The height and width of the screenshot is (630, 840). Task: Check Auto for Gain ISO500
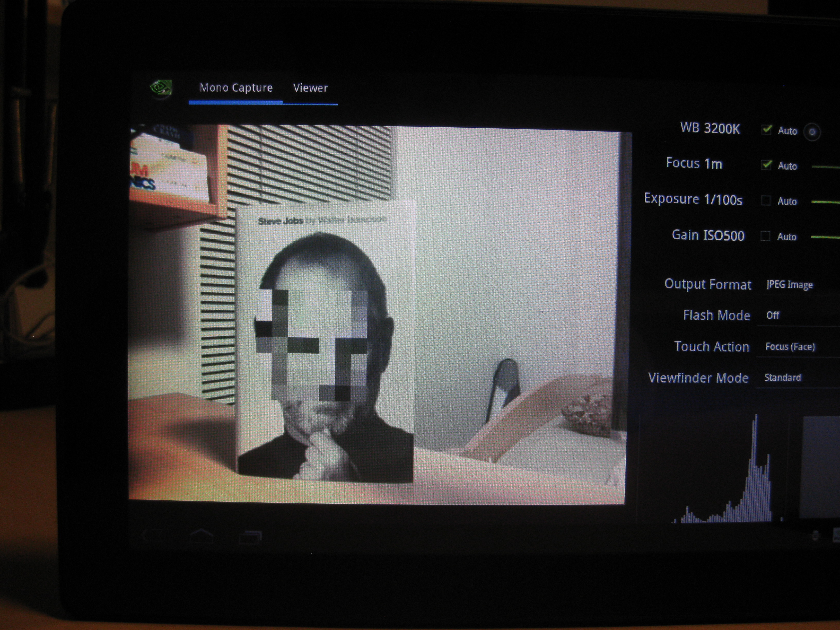pyautogui.click(x=765, y=236)
